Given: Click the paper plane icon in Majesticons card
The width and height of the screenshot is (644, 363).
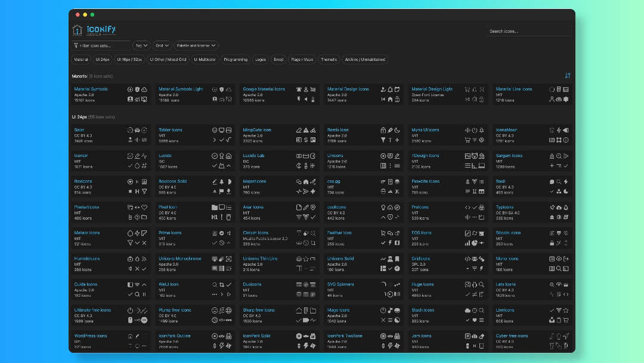Looking at the screenshot, I should pyautogui.click(x=306, y=192).
